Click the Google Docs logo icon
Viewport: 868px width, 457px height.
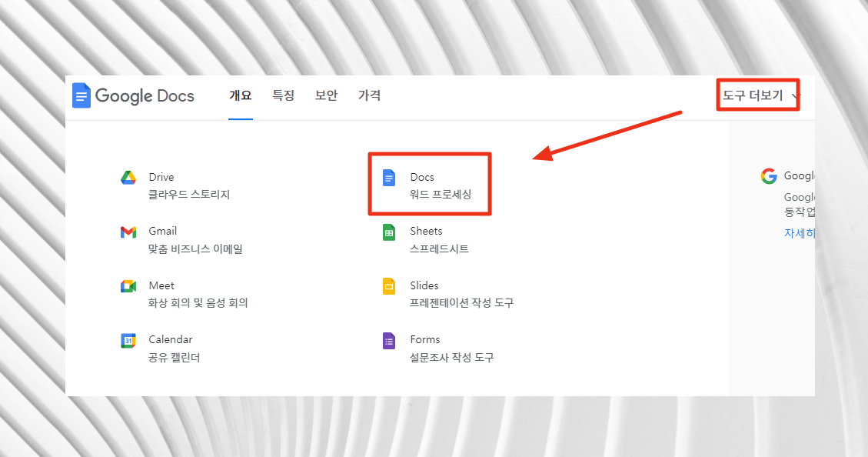click(81, 95)
